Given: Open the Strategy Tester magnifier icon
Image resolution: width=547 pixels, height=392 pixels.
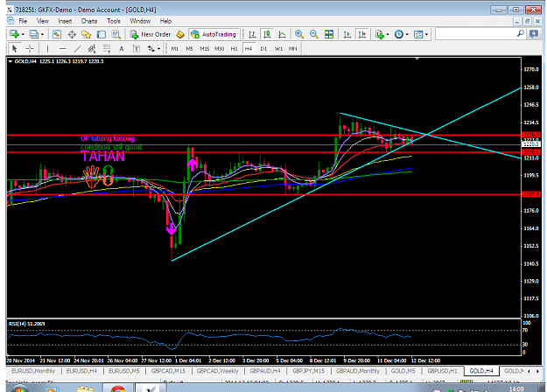Looking at the screenshot, I should coord(116,34).
